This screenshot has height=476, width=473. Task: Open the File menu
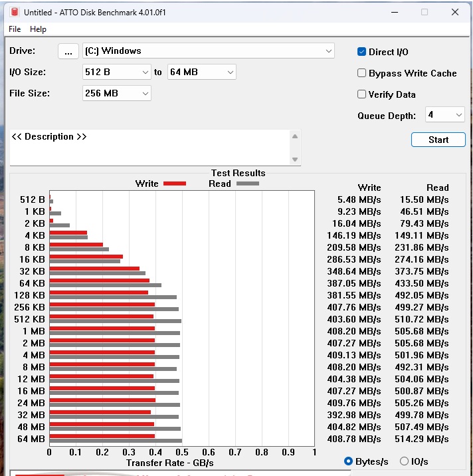coord(15,29)
